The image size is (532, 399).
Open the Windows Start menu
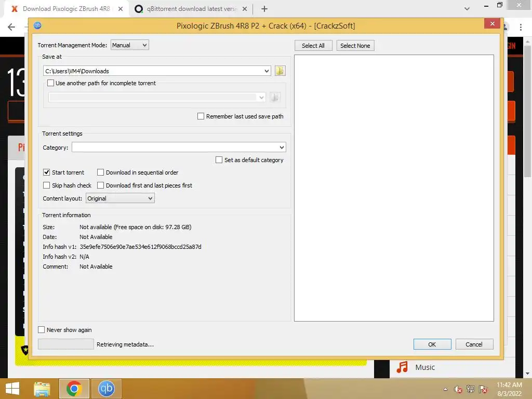point(12,389)
